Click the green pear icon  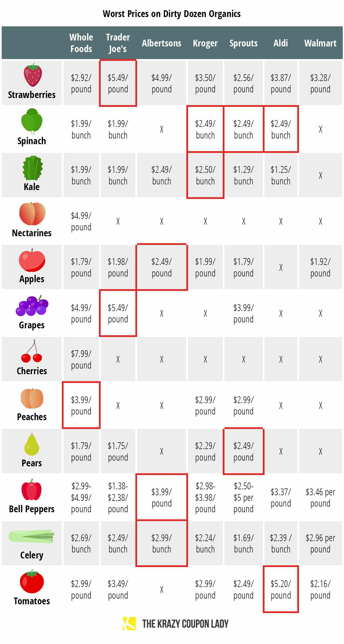click(x=32, y=444)
